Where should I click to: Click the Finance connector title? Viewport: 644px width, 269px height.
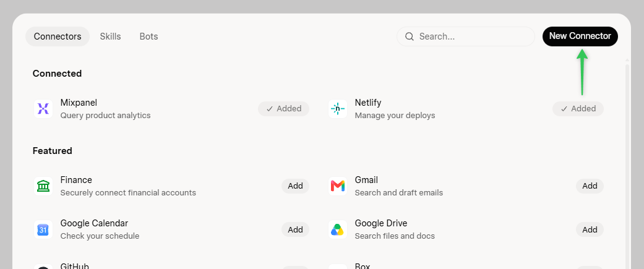click(x=76, y=180)
